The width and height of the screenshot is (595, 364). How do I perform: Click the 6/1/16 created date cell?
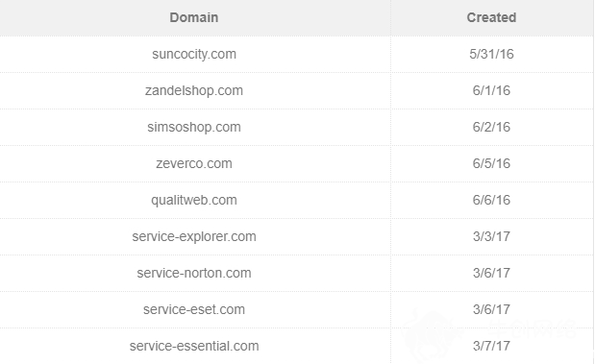(491, 90)
